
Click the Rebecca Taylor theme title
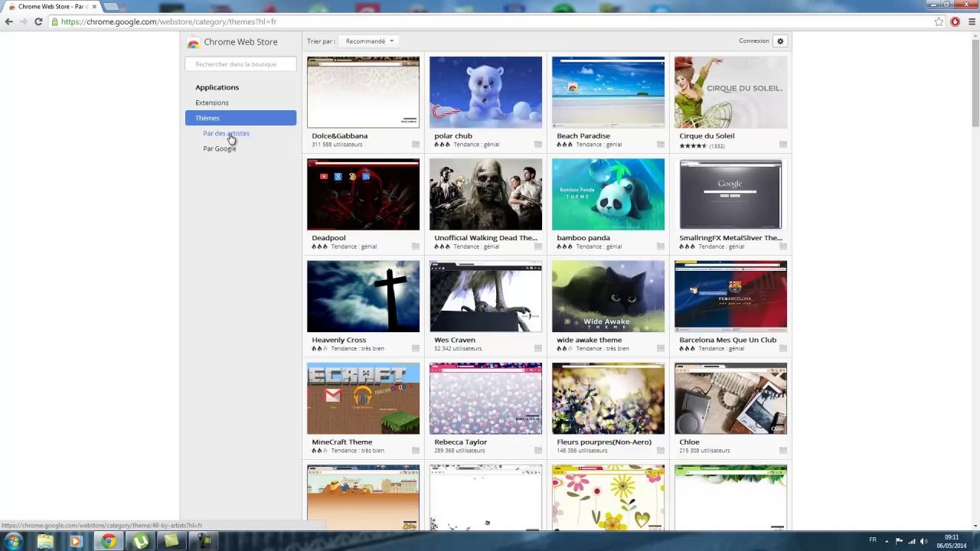pyautogui.click(x=460, y=442)
